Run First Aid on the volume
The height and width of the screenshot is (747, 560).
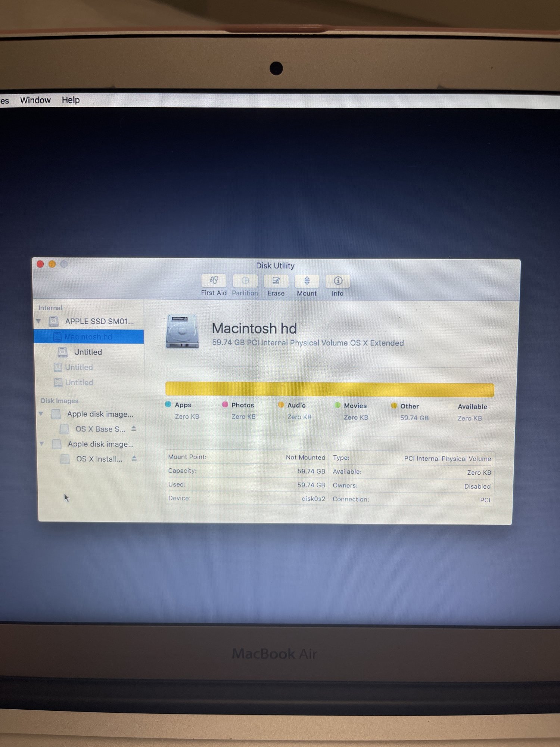tap(214, 281)
